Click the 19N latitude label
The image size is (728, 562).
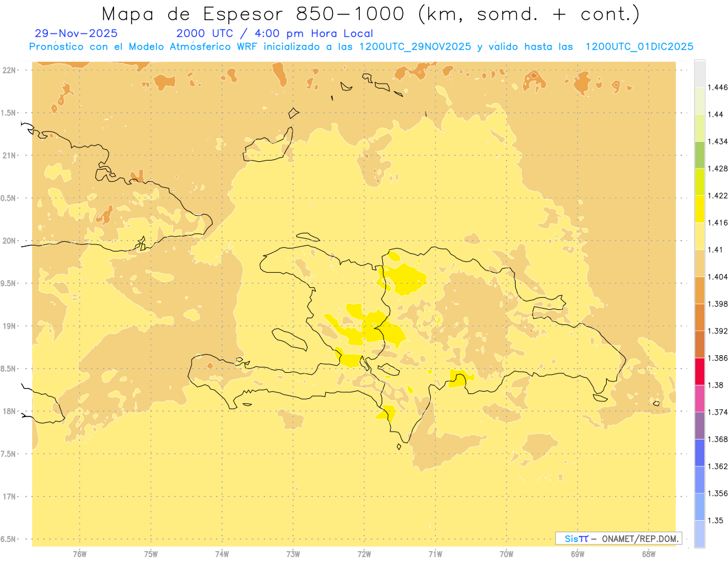(10, 326)
